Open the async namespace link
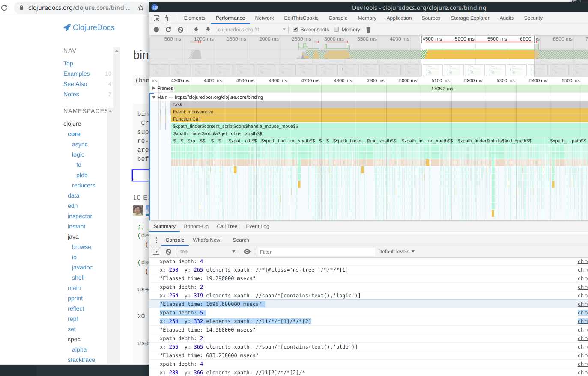 pos(80,144)
